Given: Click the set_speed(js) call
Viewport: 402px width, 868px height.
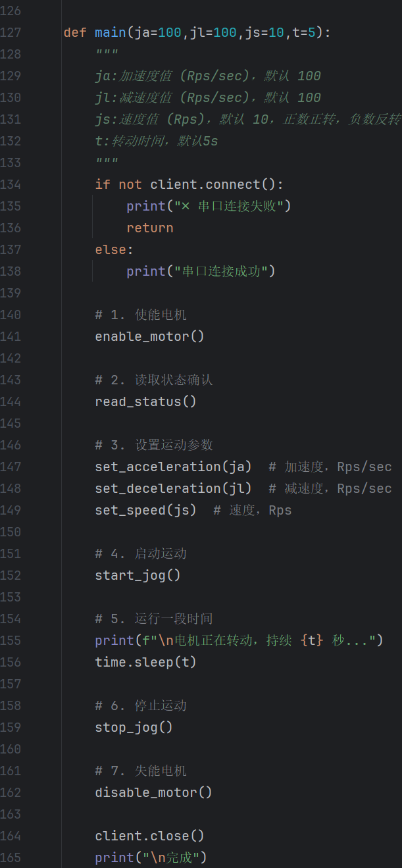Looking at the screenshot, I should pyautogui.click(x=145, y=510).
